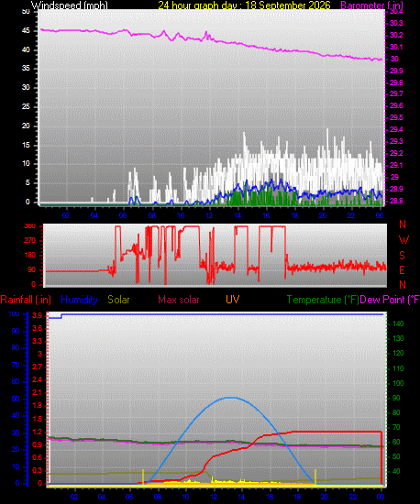Click the E compass letter
The width and height of the screenshot is (420, 504).
pos(402,270)
